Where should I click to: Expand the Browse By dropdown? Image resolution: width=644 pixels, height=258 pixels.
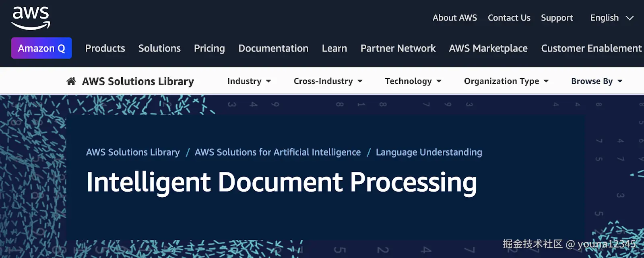pyautogui.click(x=597, y=81)
